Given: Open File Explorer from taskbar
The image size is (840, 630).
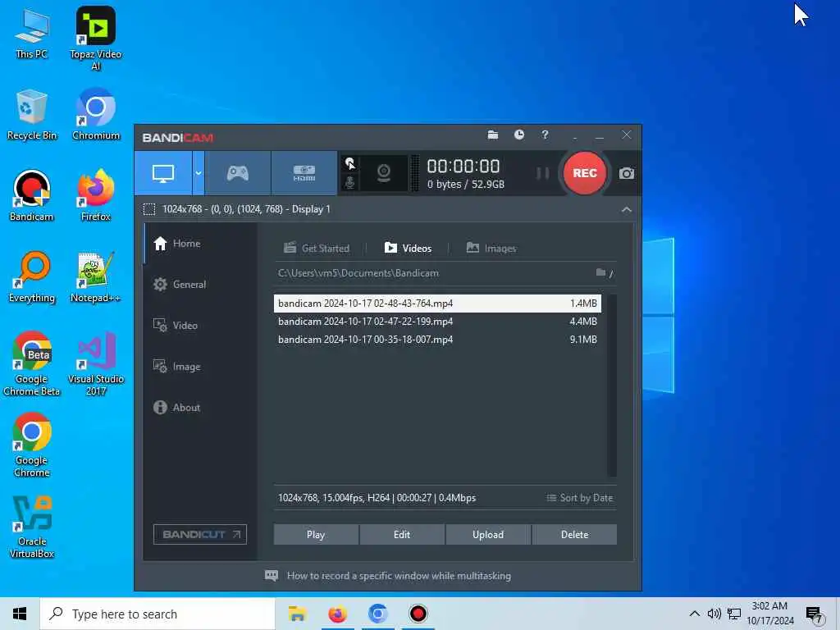Looking at the screenshot, I should pos(297,614).
